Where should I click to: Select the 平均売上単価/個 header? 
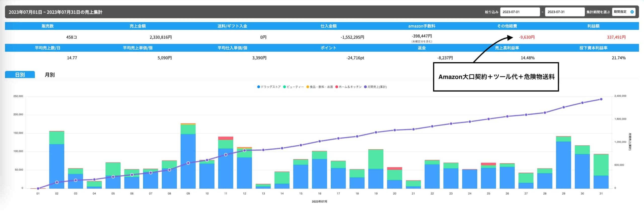click(x=138, y=48)
